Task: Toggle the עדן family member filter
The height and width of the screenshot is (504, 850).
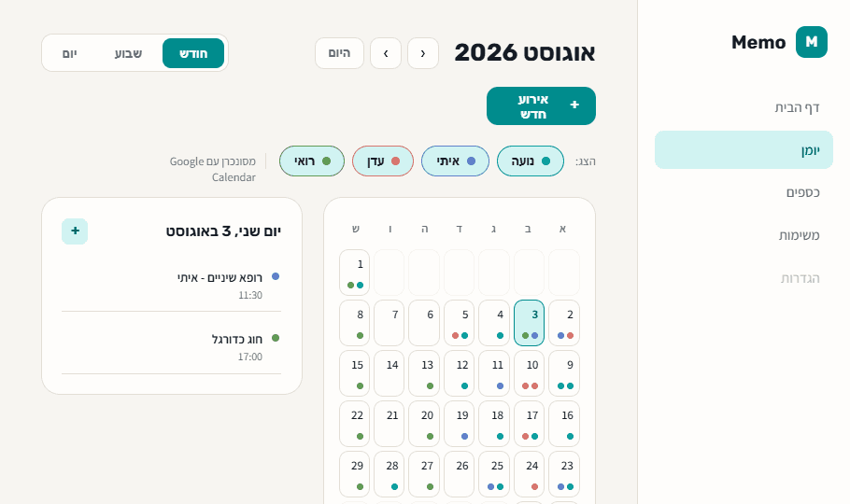Action: click(x=383, y=161)
